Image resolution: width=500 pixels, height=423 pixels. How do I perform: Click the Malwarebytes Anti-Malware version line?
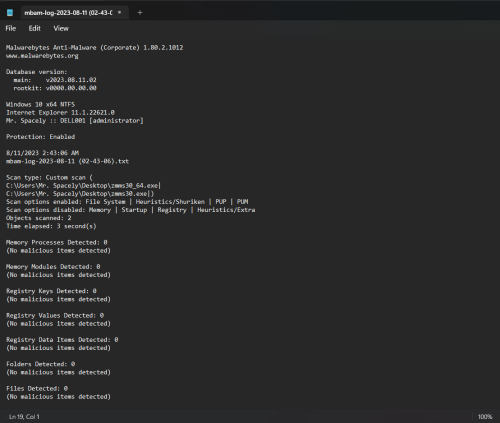click(x=94, y=47)
